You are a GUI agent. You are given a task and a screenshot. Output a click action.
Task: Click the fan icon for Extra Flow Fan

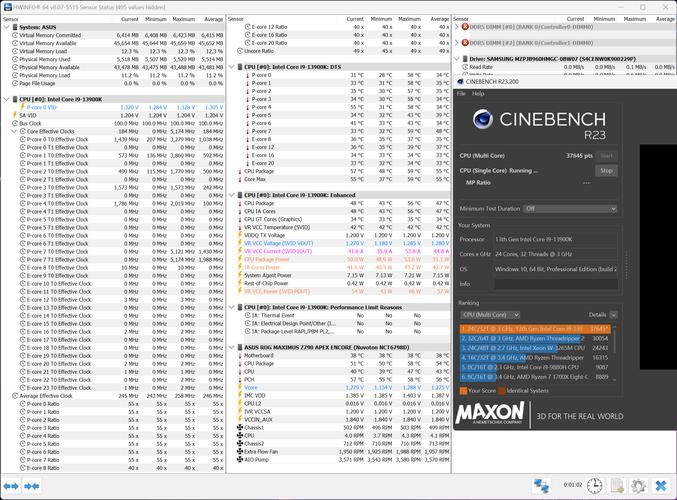tap(240, 452)
